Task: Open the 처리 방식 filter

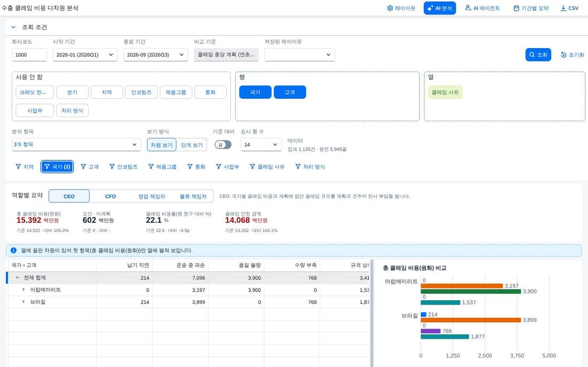Action: click(310, 167)
